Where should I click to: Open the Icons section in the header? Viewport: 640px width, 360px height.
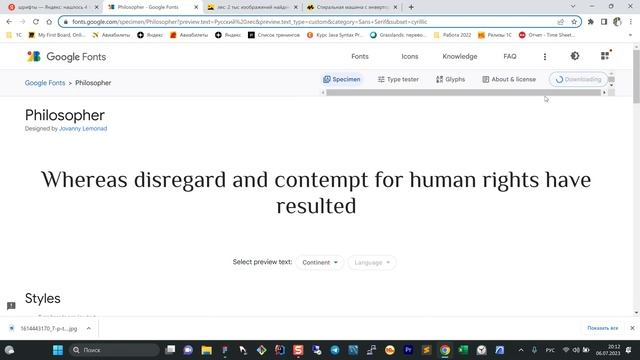pos(409,56)
